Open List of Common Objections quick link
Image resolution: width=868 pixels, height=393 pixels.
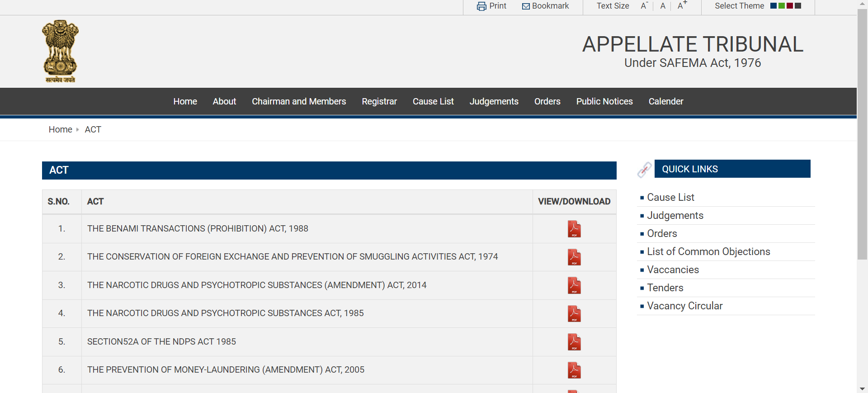(708, 251)
